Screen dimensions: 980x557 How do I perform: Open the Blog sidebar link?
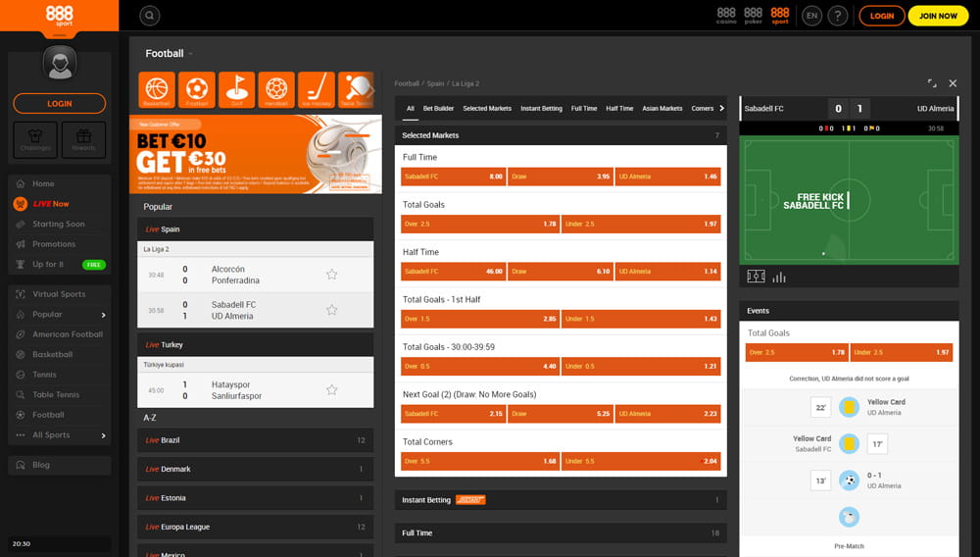pyautogui.click(x=60, y=465)
